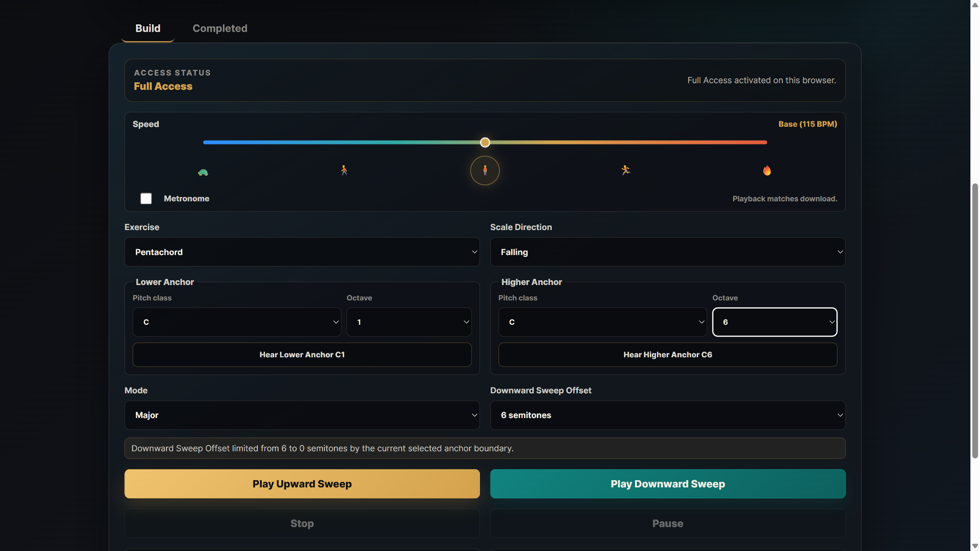Open the Downward Sweep Offset dropdown

(x=668, y=415)
